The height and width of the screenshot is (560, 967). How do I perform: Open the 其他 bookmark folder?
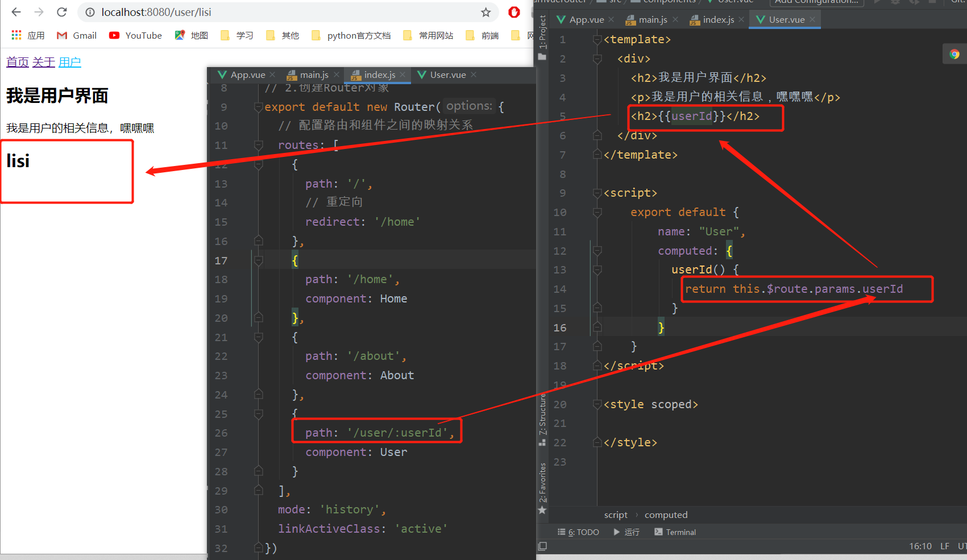tap(283, 35)
